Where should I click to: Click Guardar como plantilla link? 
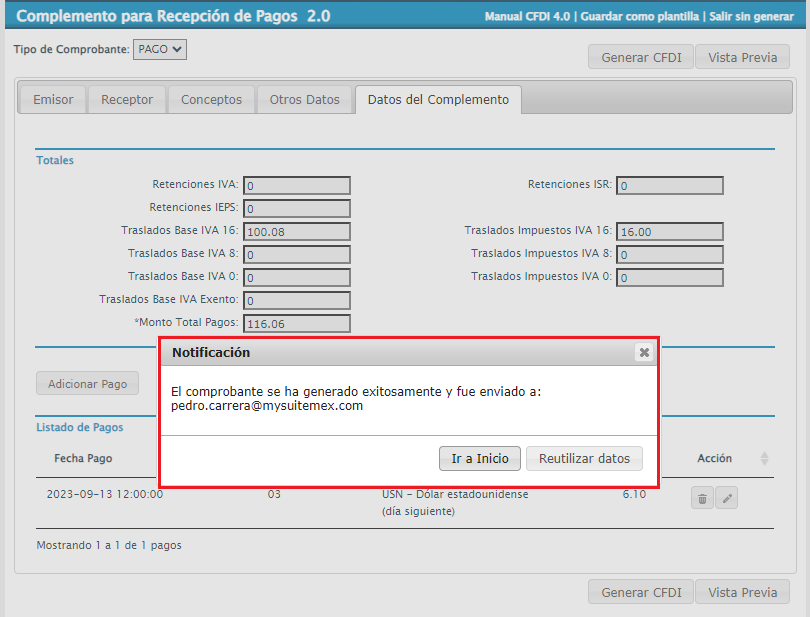pyautogui.click(x=640, y=17)
